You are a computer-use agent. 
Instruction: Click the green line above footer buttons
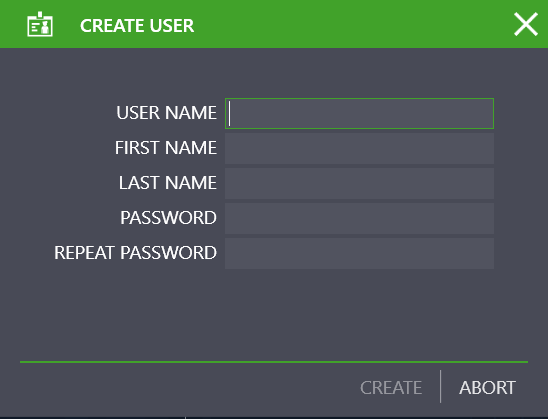coord(274,362)
